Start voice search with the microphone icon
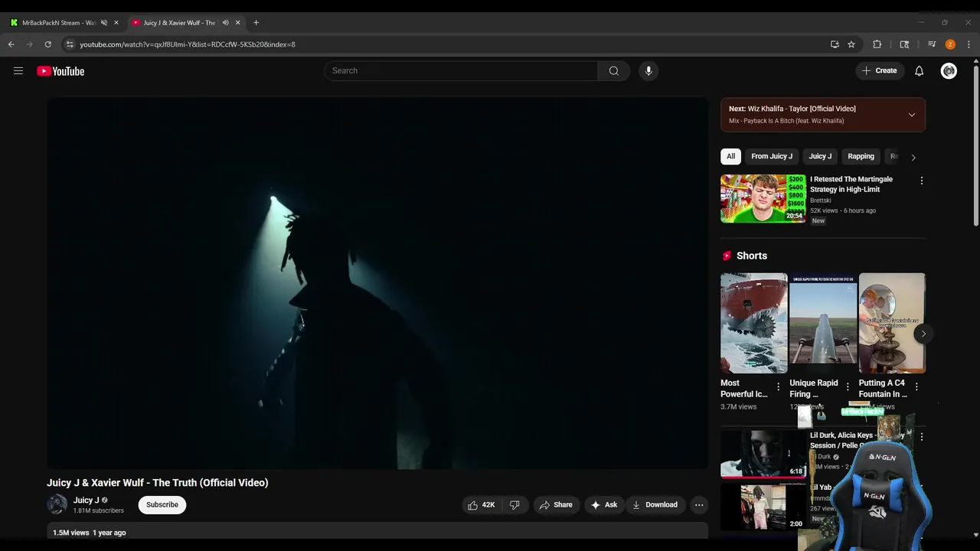 (648, 70)
